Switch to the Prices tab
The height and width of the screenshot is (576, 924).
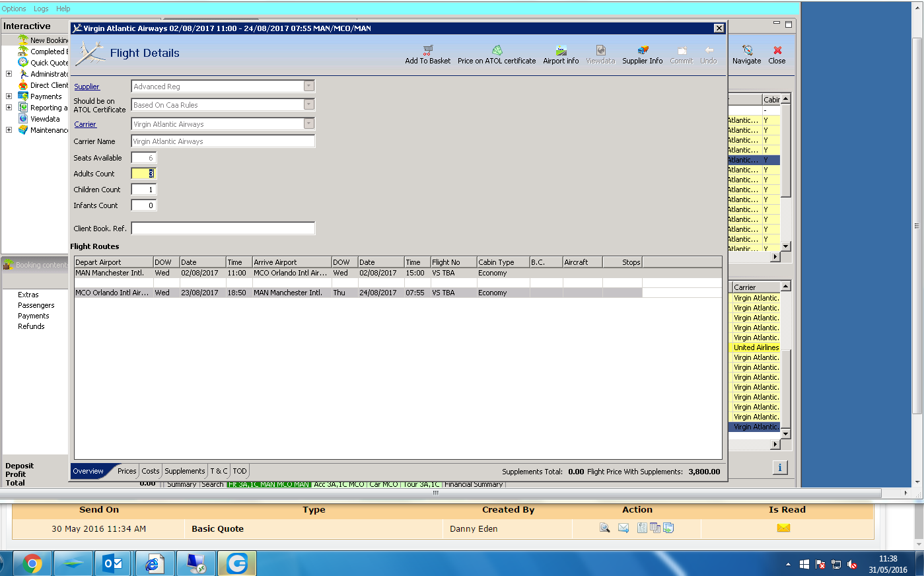point(127,471)
